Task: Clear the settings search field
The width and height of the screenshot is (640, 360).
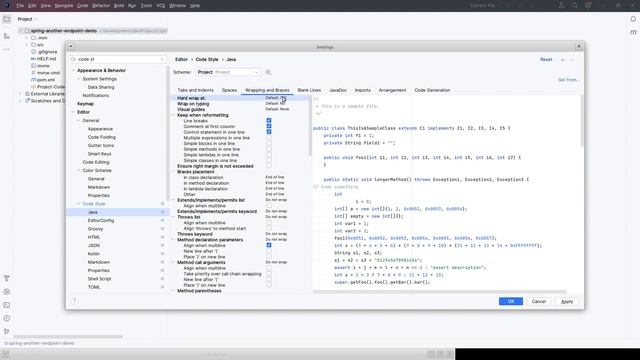Action: coord(162,59)
